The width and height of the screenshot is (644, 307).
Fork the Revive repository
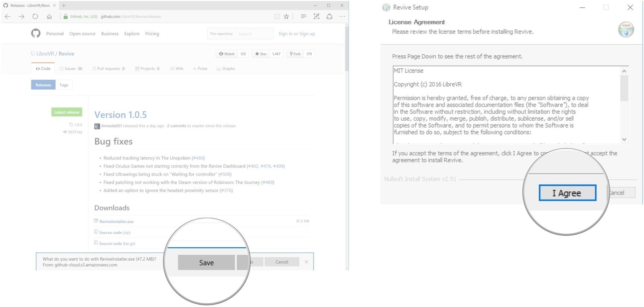(x=295, y=54)
